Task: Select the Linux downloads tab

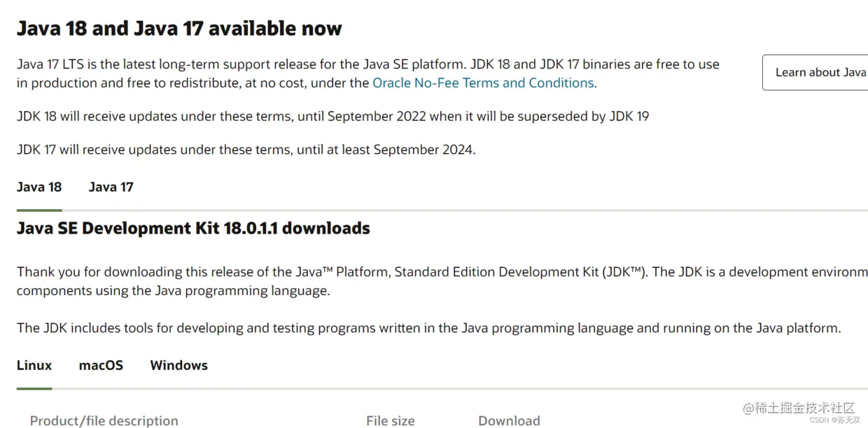Action: pyautogui.click(x=34, y=365)
